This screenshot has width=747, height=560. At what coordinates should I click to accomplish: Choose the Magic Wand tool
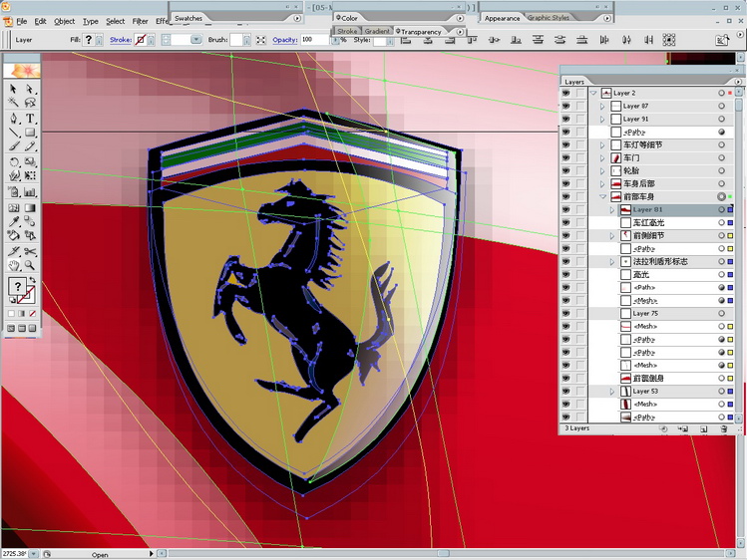click(x=13, y=103)
